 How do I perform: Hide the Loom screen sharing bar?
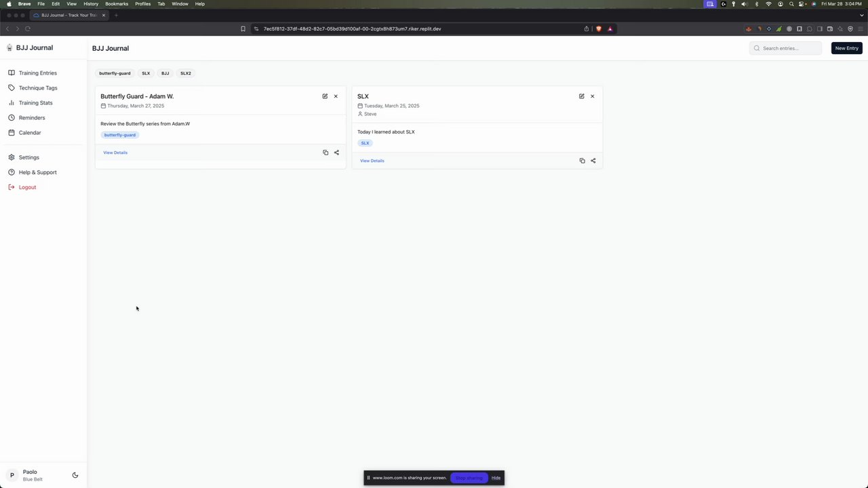[496, 478]
